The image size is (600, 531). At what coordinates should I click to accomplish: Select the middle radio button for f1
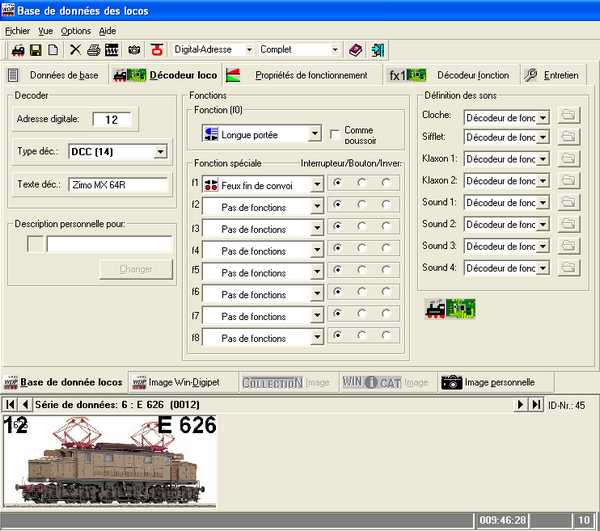362,184
